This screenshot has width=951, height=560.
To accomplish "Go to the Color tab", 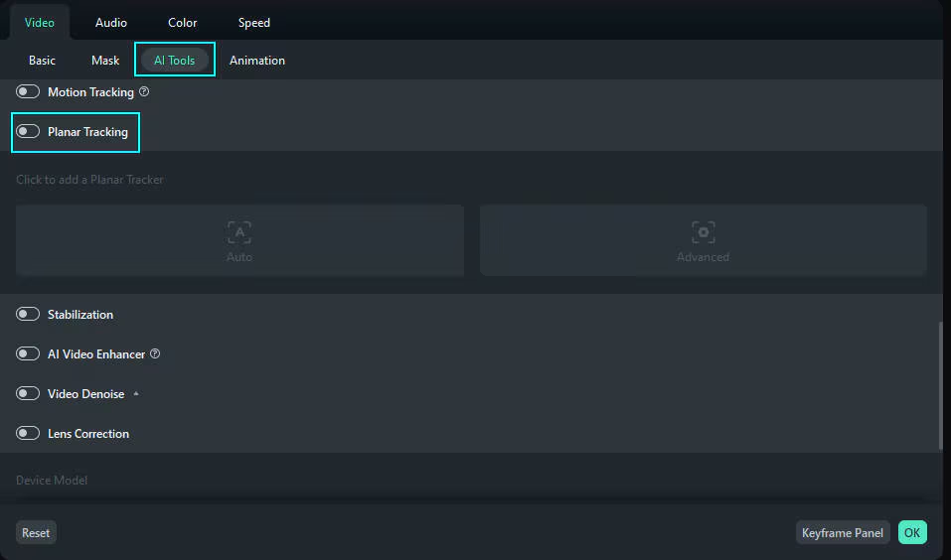I will tap(183, 23).
